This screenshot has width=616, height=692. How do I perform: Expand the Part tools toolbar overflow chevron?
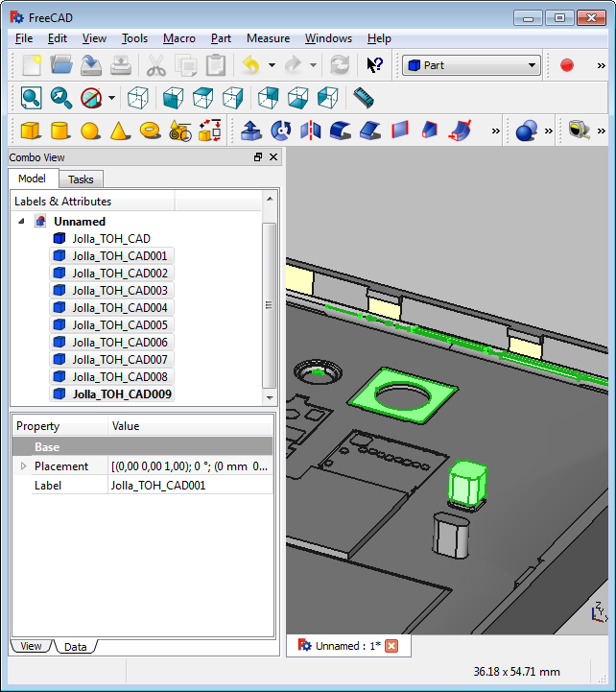coord(495,131)
